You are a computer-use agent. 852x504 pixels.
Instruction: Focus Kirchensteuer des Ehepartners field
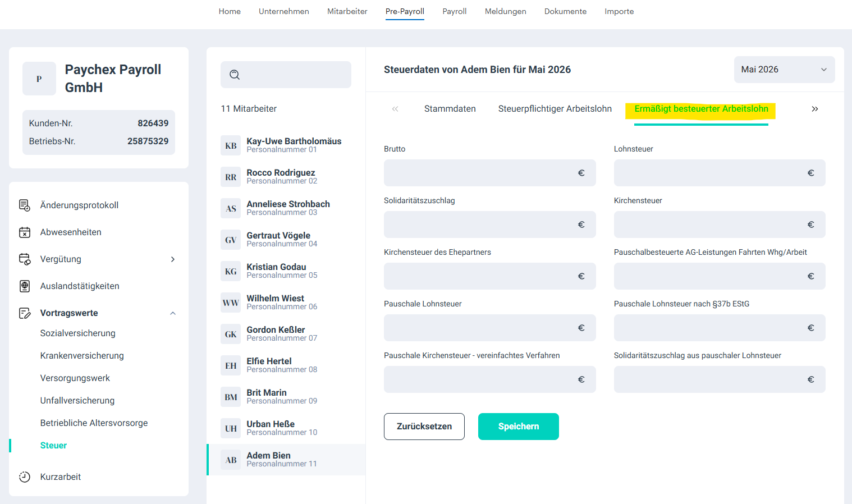[489, 276]
